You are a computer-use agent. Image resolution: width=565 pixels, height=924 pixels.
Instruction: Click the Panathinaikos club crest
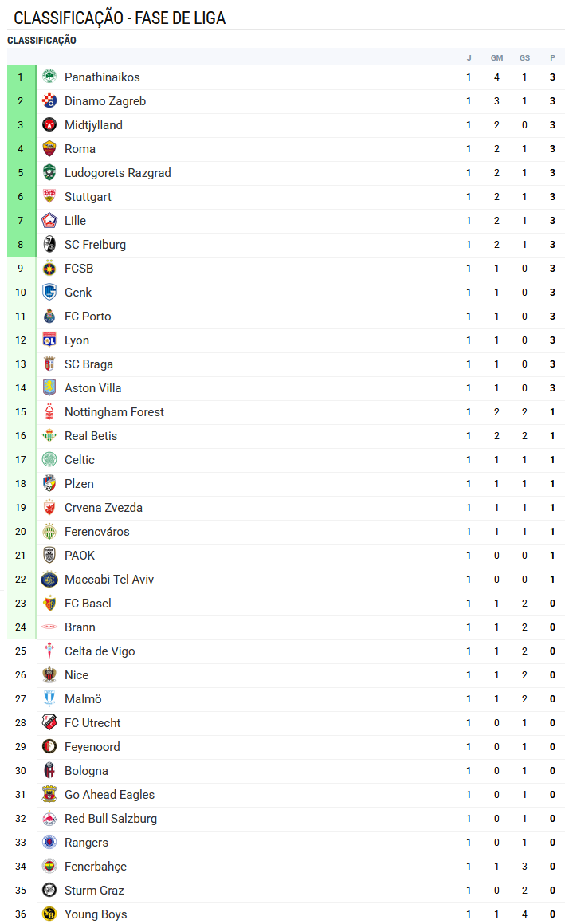(49, 77)
